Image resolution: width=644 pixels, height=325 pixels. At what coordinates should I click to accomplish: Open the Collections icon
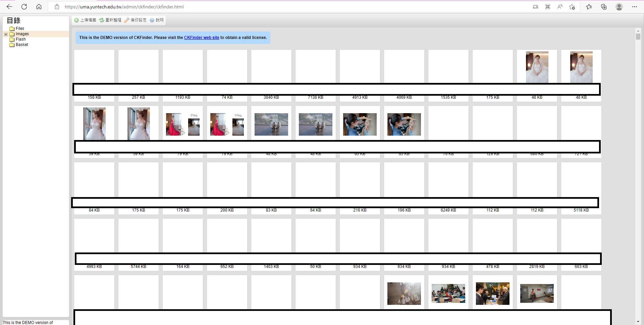(x=604, y=7)
